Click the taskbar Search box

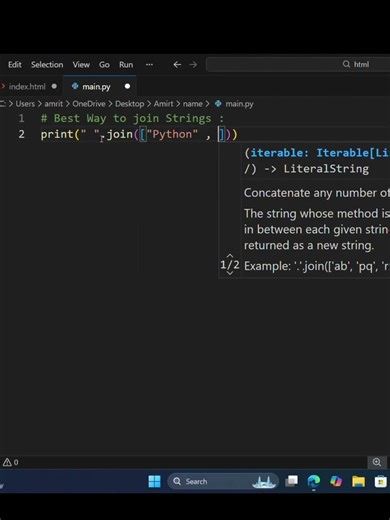click(x=223, y=481)
